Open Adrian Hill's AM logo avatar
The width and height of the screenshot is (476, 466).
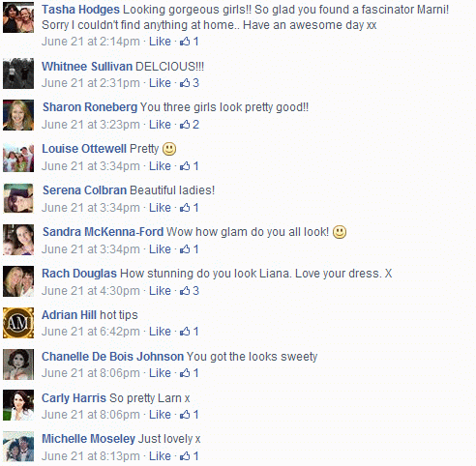click(18, 323)
